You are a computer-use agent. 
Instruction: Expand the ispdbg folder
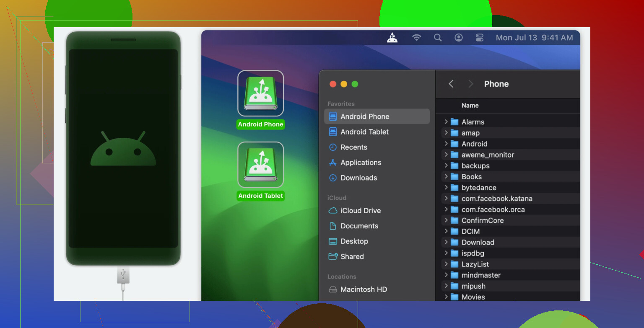pyautogui.click(x=446, y=253)
